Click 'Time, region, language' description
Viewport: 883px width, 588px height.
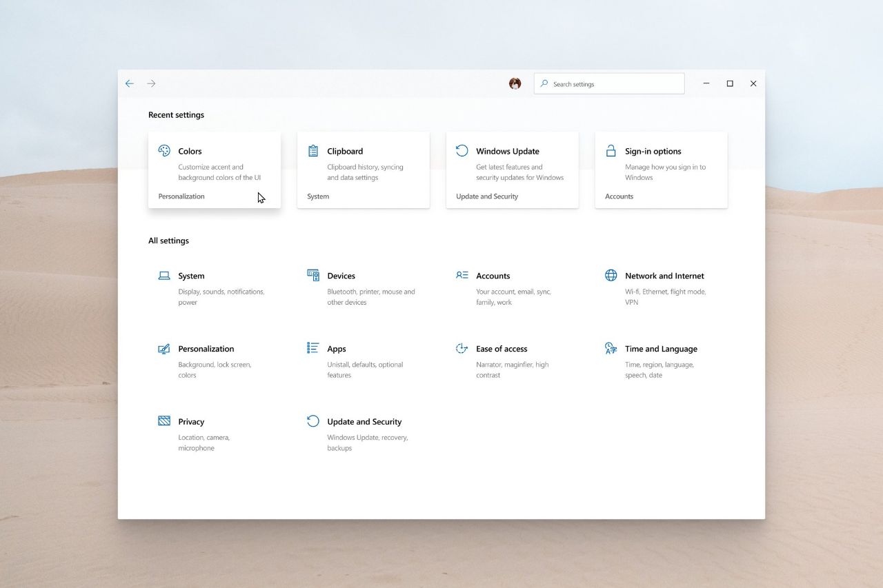click(659, 370)
